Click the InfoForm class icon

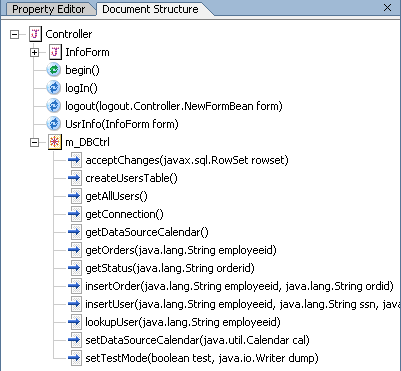tap(55, 52)
